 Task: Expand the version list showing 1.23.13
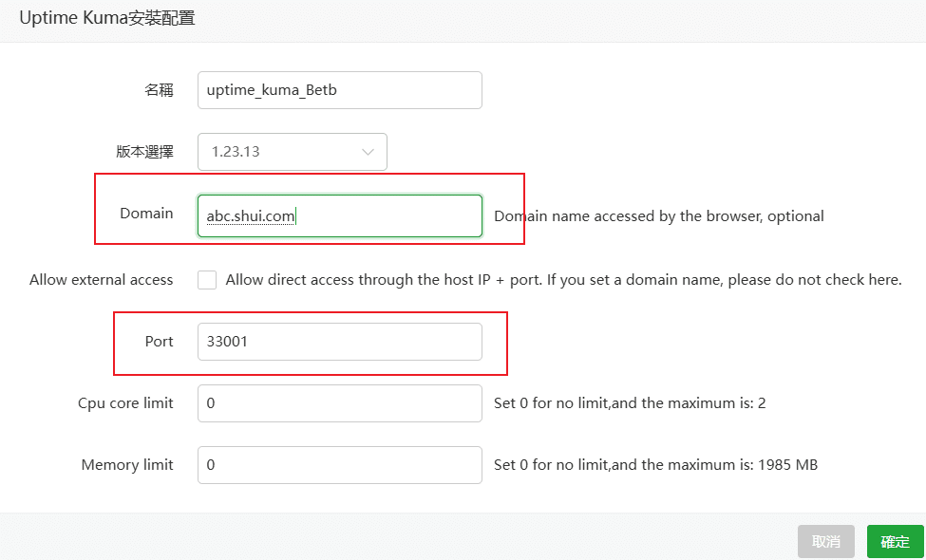coord(292,152)
